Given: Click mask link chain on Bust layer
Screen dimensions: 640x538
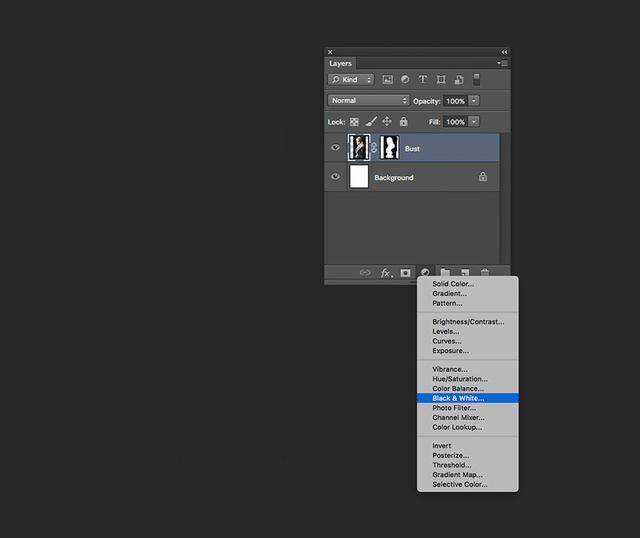Looking at the screenshot, I should (x=374, y=147).
